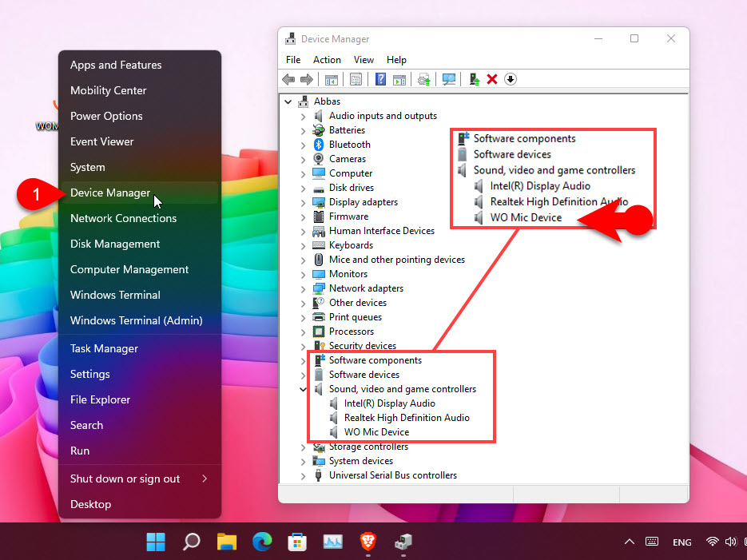Click the Device Manager icon on the taskbar

(403, 542)
